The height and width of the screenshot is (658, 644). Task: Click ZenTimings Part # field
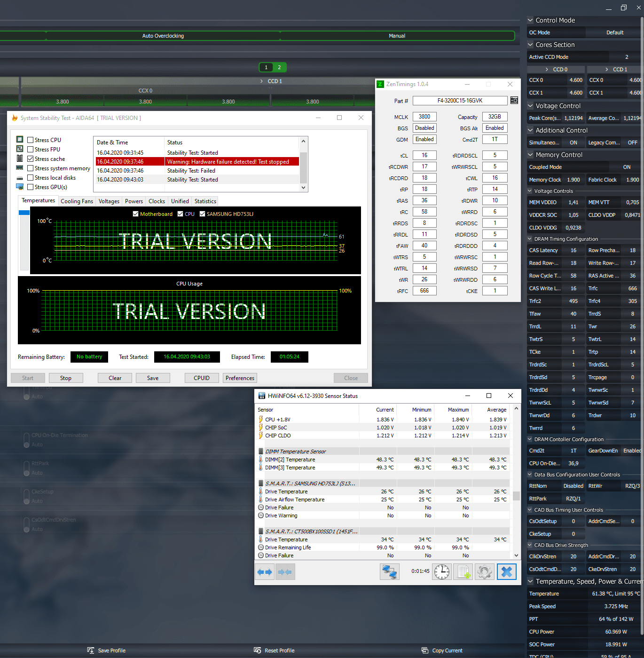click(x=460, y=101)
